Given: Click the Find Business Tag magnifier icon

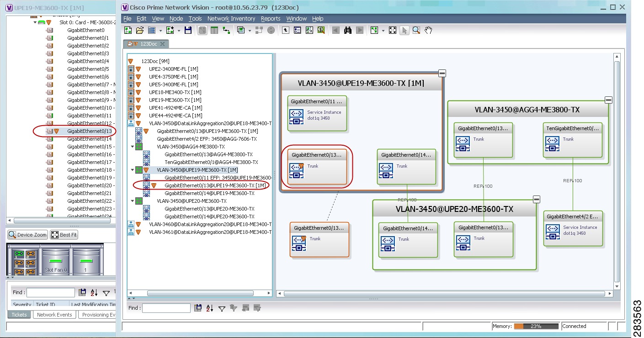Looking at the screenshot, I should [x=321, y=30].
